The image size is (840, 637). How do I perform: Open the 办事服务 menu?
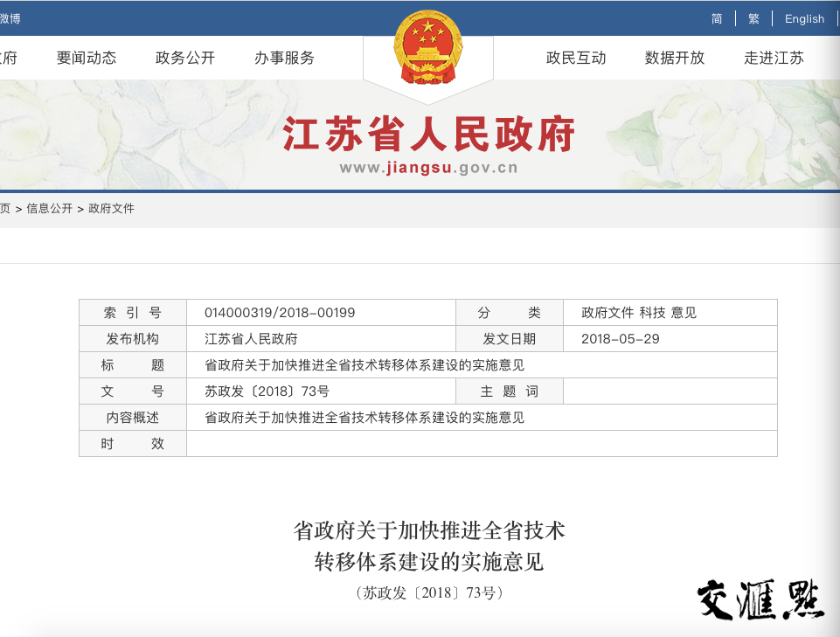click(x=284, y=58)
